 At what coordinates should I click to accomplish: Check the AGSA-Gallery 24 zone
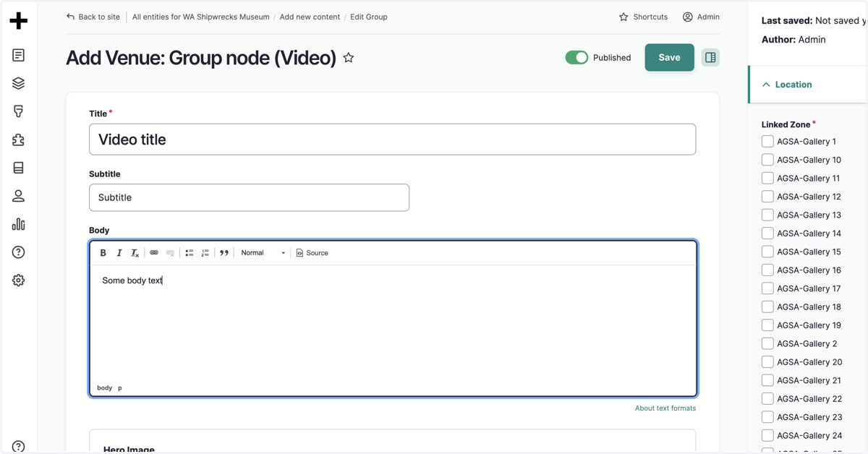pos(767,435)
